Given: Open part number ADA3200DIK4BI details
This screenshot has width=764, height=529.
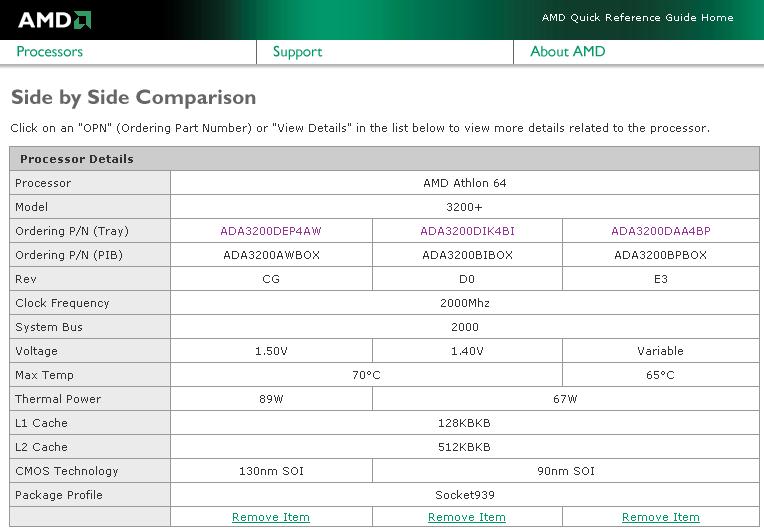Looking at the screenshot, I should click(467, 231).
